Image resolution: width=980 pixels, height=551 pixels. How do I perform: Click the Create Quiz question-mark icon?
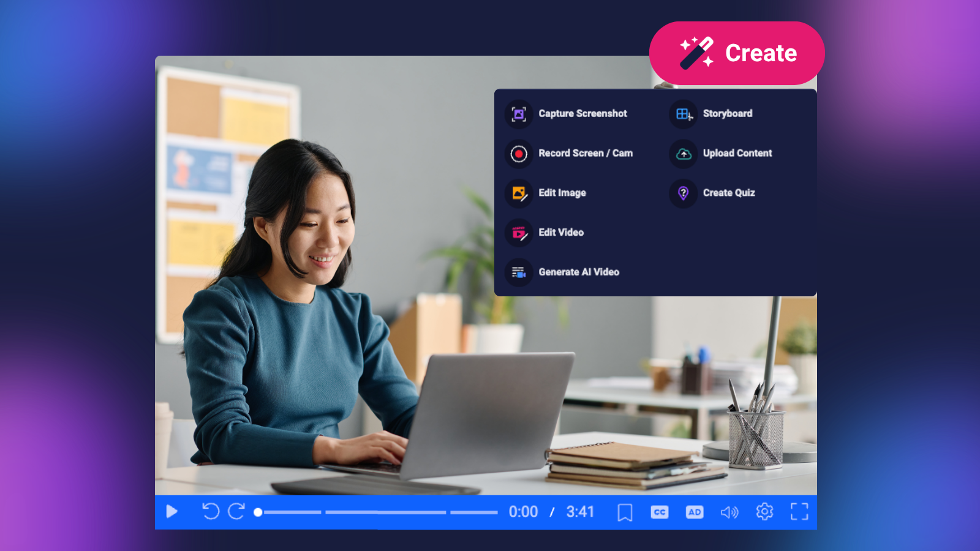coord(684,193)
